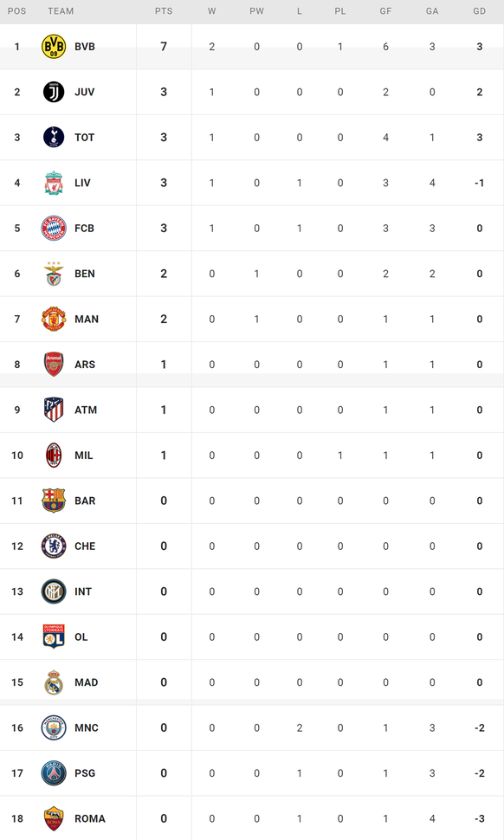Viewport: 504px width, 840px height.
Task: Click the Chelsea CHE lion badge
Action: 54,546
